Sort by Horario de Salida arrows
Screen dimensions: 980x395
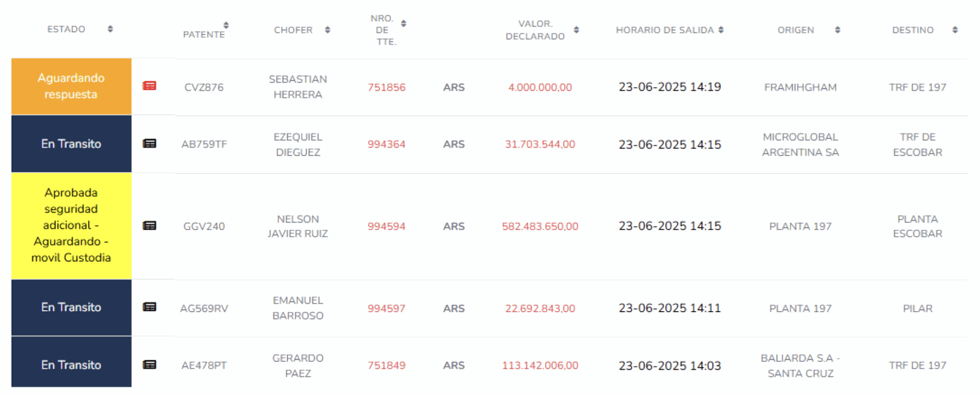[721, 30]
